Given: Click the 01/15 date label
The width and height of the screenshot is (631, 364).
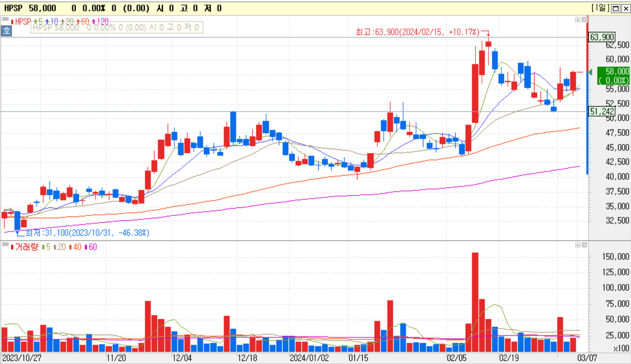Looking at the screenshot, I should 358,358.
